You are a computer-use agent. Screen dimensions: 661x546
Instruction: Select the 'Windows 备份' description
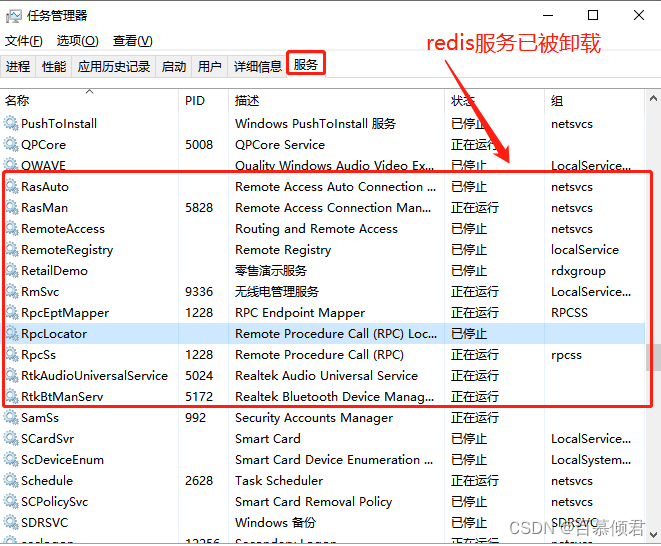(275, 522)
